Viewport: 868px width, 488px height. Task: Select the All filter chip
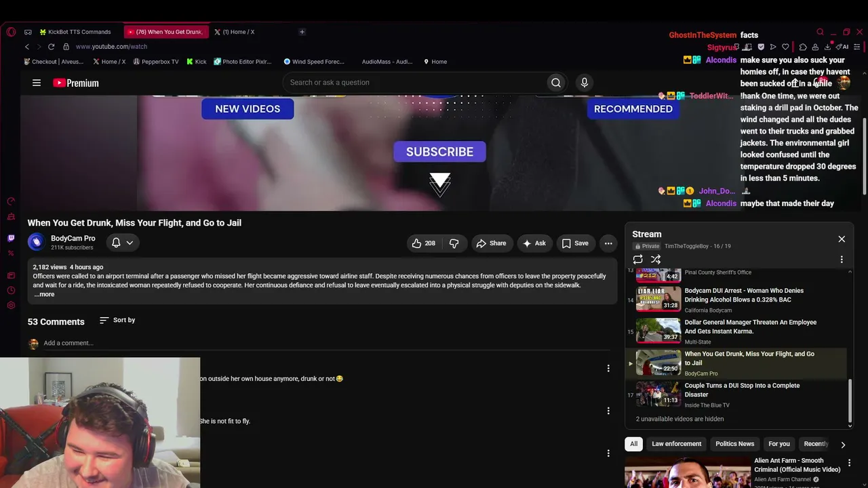tap(633, 444)
